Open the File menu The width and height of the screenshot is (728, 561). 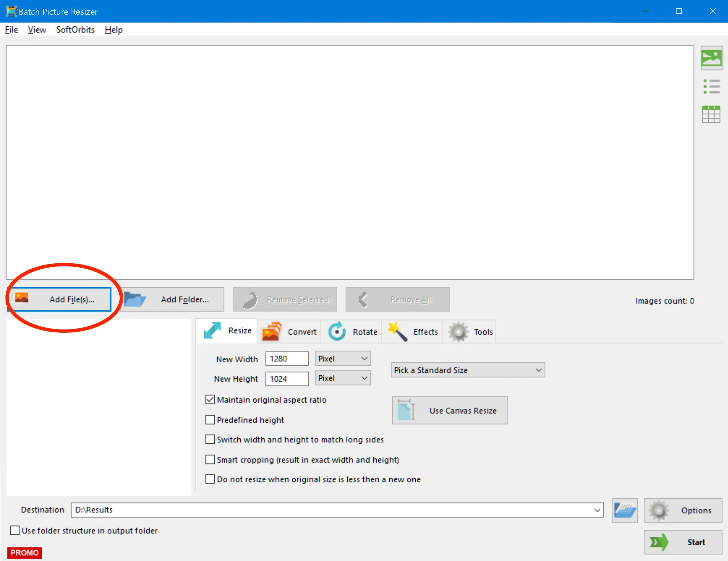[12, 29]
